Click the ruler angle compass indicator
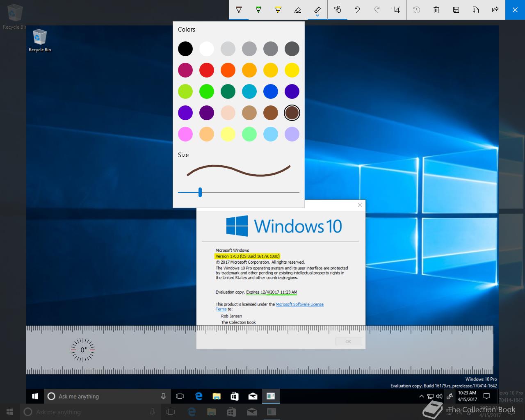The width and height of the screenshot is (525, 420). click(x=83, y=350)
